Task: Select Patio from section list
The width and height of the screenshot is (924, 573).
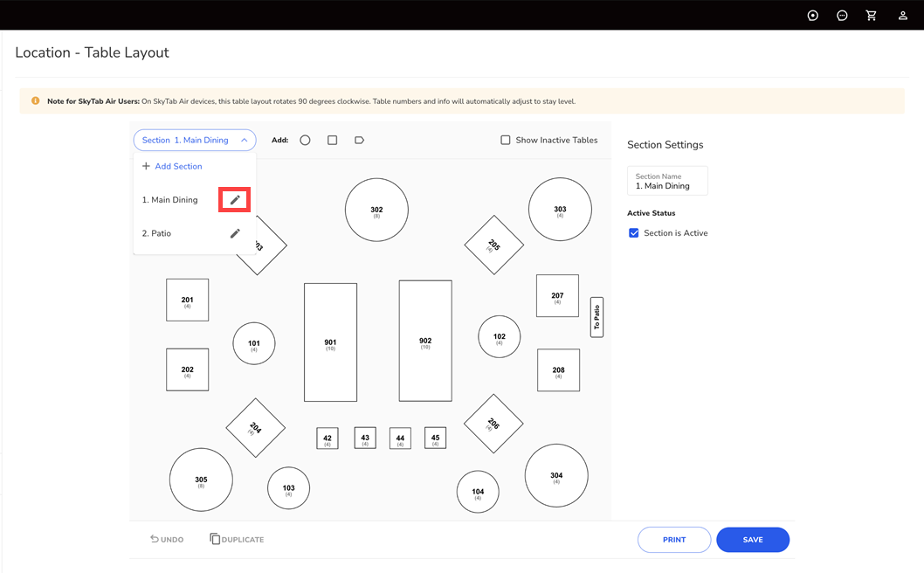Action: click(x=162, y=234)
